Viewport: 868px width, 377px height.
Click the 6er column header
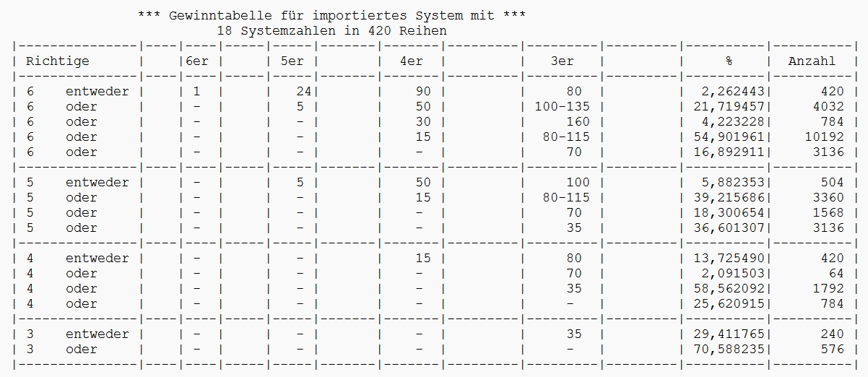[x=196, y=61]
